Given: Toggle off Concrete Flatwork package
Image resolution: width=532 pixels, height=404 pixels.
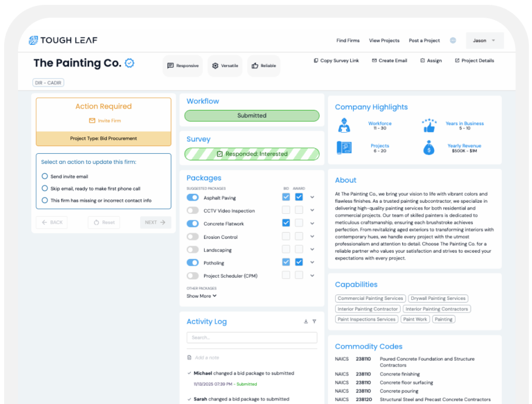Looking at the screenshot, I should pos(193,223).
